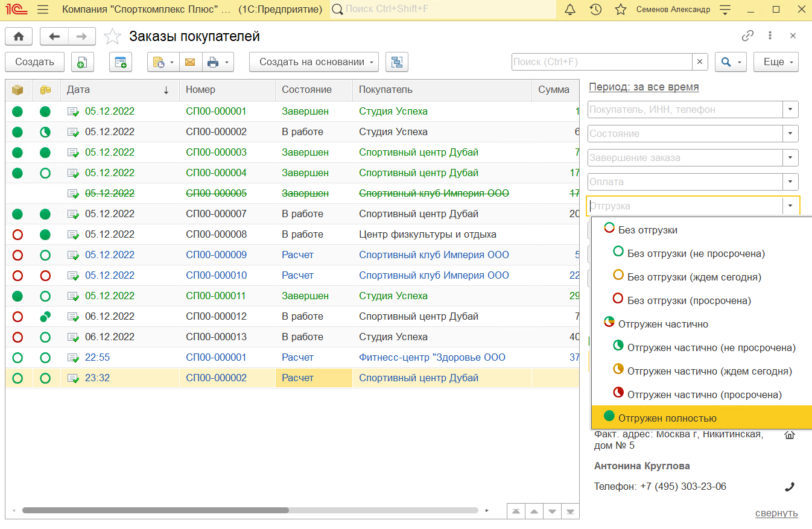
Task: Sort by the Состояние column header
Action: coord(314,90)
